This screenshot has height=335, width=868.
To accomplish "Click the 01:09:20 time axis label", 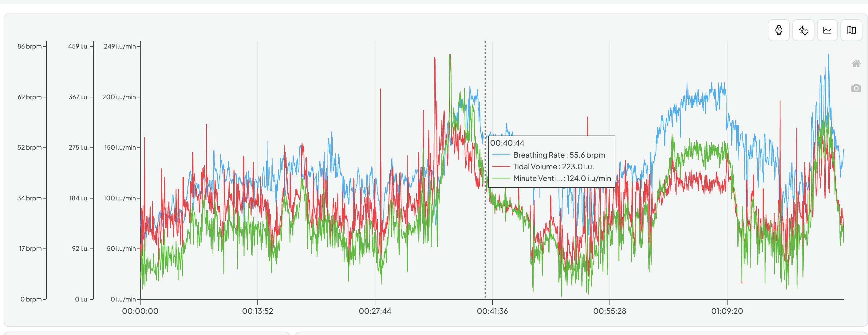I will click(727, 311).
